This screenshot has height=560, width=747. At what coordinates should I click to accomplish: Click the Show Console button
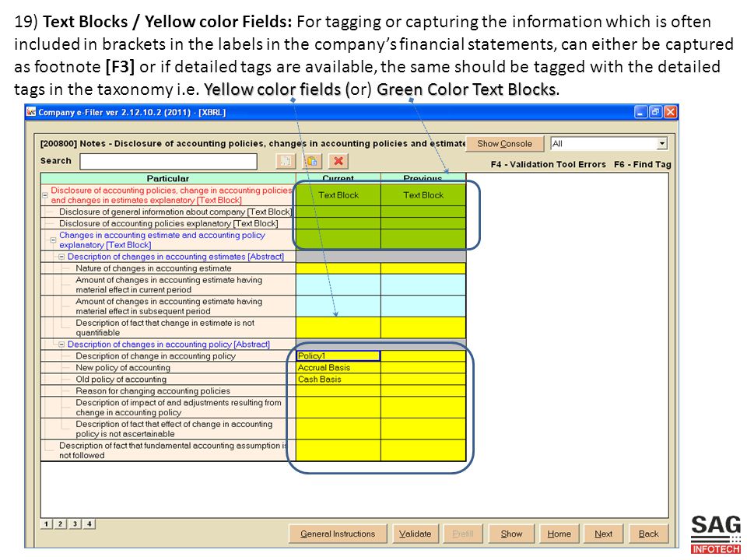pos(504,143)
